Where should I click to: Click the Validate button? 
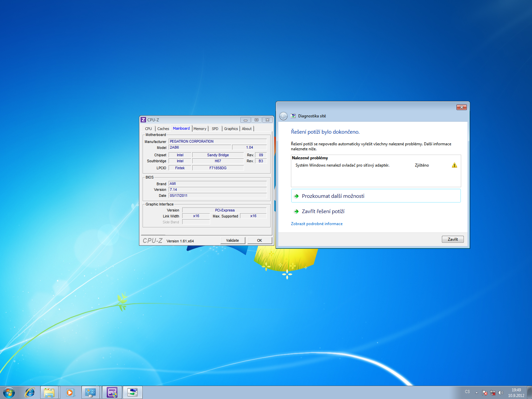coord(232,240)
